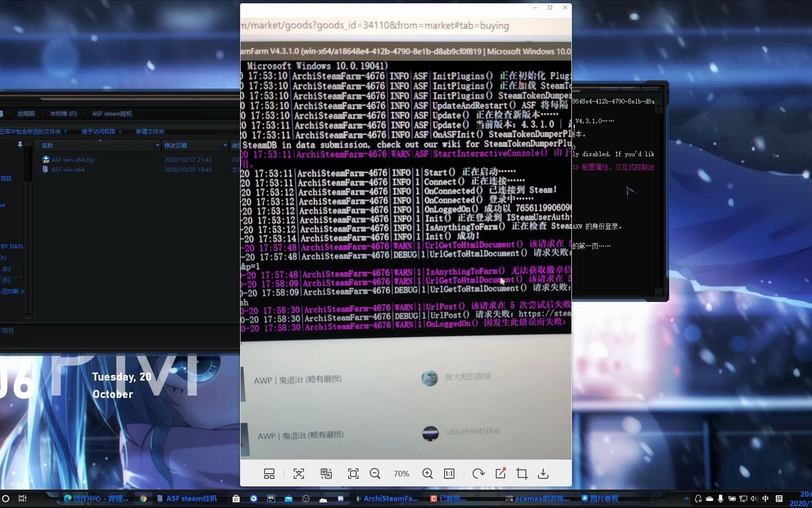Run text extraction with the OCR icon
The width and height of the screenshot is (812, 508).
pyautogui.click(x=299, y=474)
